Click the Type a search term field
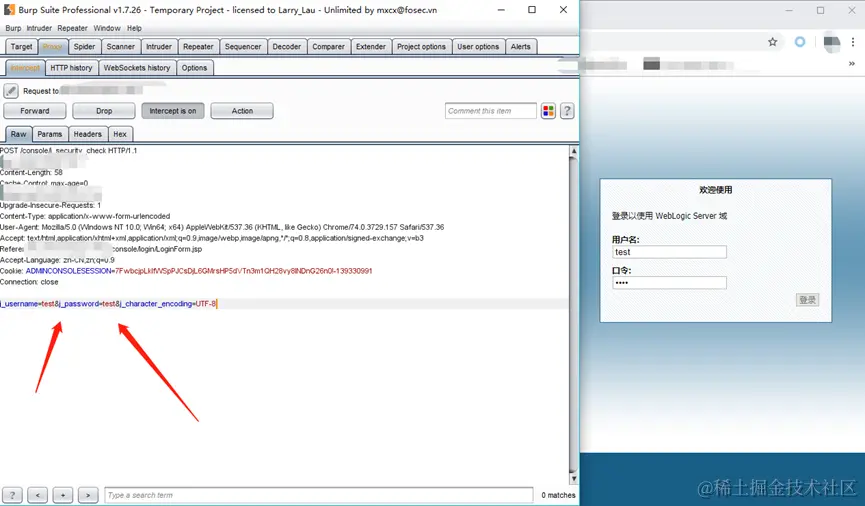The image size is (865, 506). pyautogui.click(x=319, y=495)
